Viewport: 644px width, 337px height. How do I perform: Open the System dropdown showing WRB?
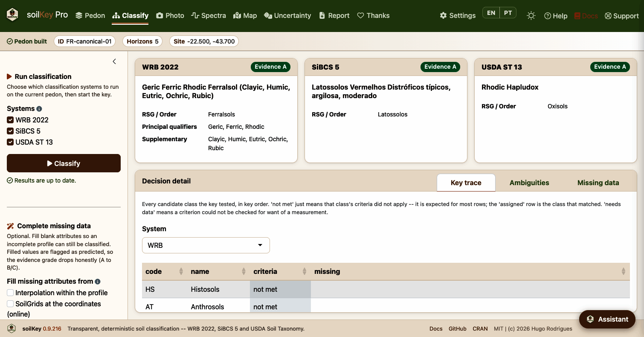tap(206, 245)
